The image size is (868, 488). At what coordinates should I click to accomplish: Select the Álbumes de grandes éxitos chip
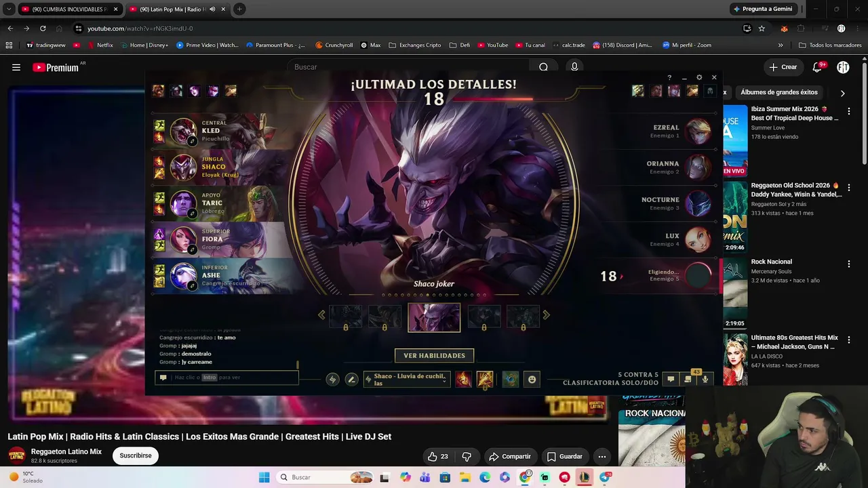tap(779, 92)
